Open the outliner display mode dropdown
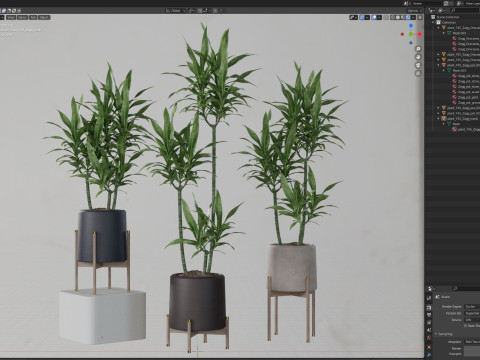480x360 pixels. click(x=441, y=11)
